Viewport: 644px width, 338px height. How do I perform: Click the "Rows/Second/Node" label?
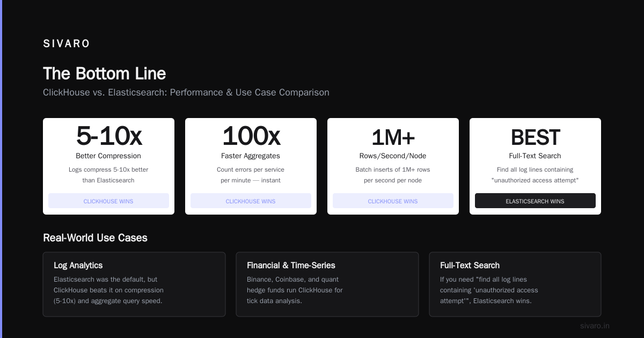pos(393,156)
